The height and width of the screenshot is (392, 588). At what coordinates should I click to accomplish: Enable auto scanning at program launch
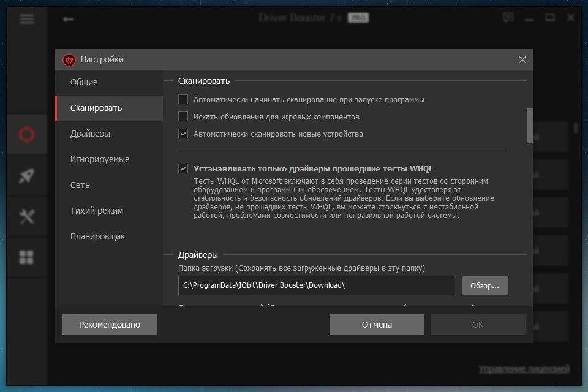(183, 99)
